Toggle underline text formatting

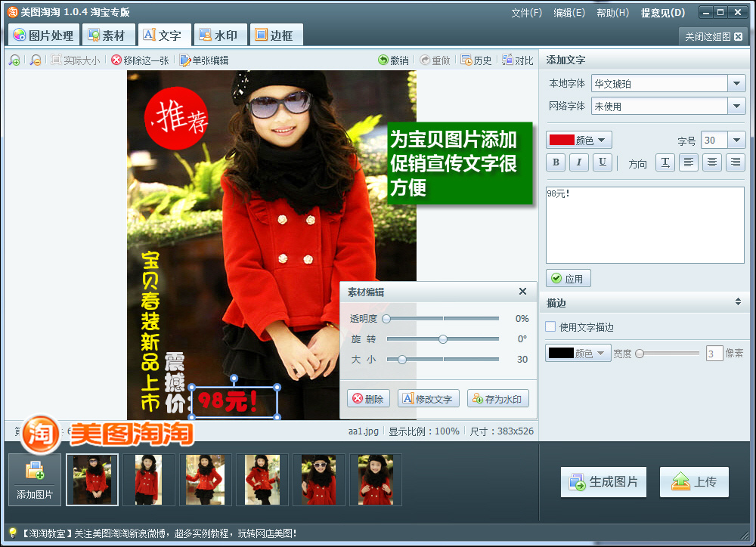(603, 162)
